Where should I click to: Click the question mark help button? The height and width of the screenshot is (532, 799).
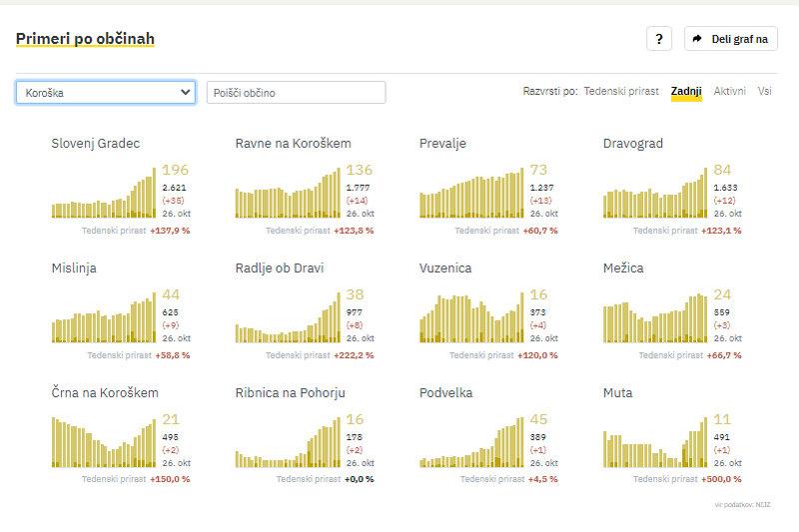point(658,39)
